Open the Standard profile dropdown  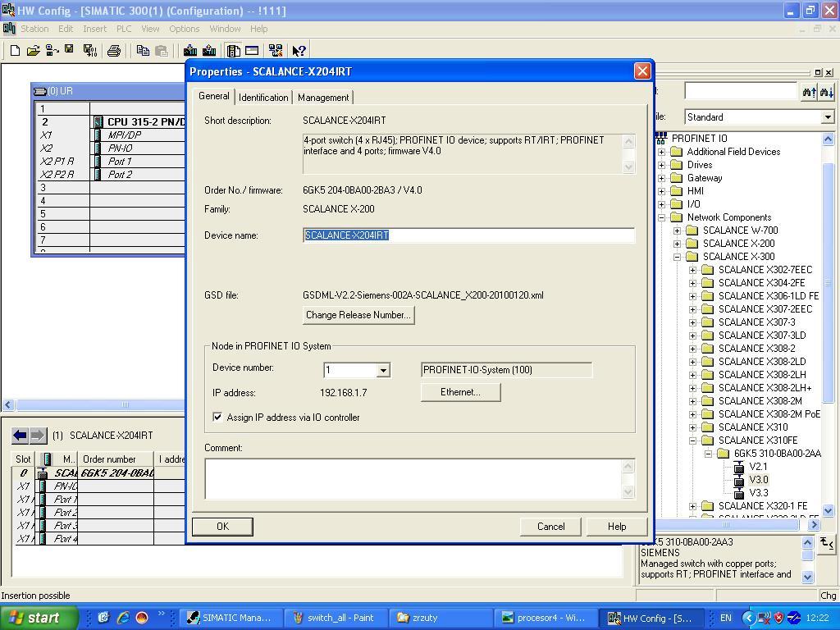pyautogui.click(x=827, y=116)
